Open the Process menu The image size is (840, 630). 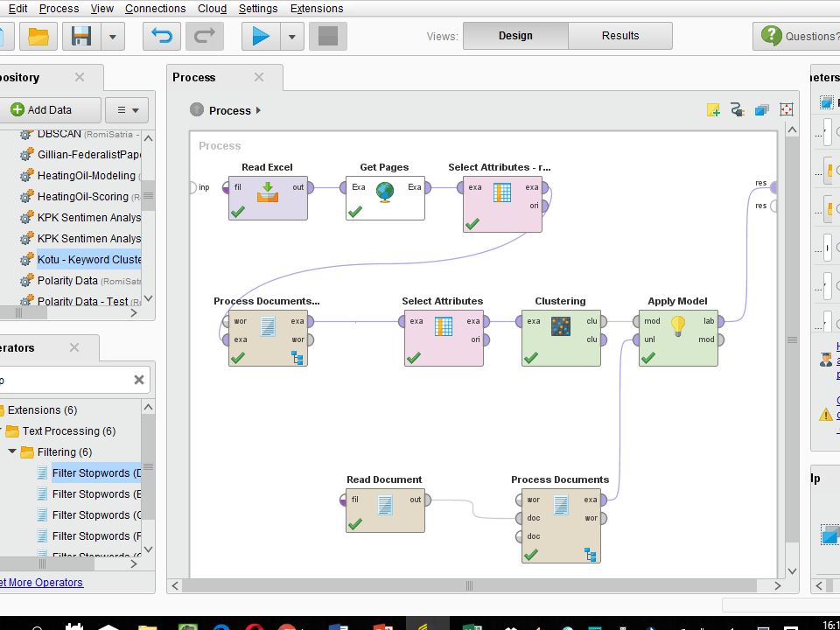[x=59, y=9]
